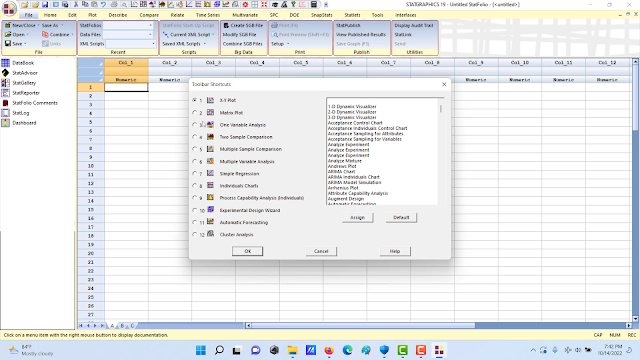Select shortcut 4 Two Sample Comparison radio button
The width and height of the screenshot is (640, 360).
(x=195, y=137)
